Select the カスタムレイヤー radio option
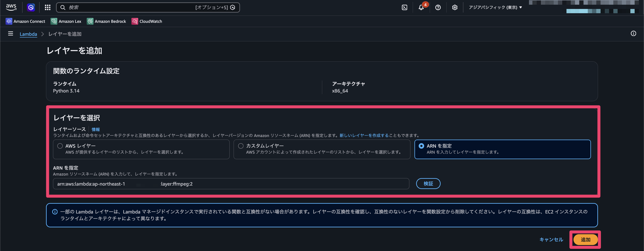644x251 pixels. pyautogui.click(x=240, y=146)
